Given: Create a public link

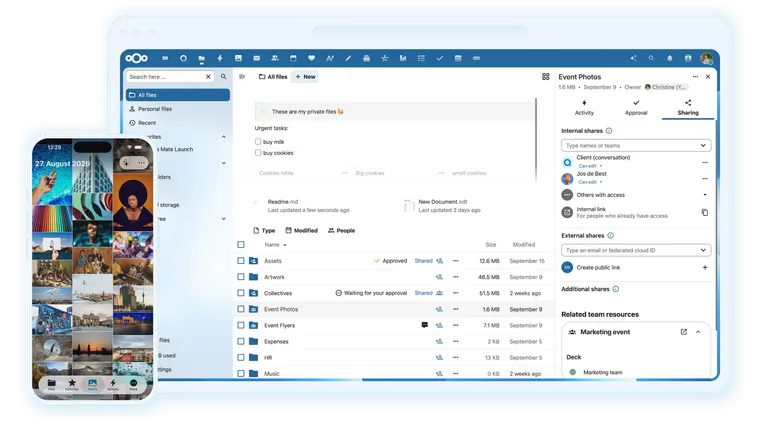Looking at the screenshot, I should (x=705, y=268).
